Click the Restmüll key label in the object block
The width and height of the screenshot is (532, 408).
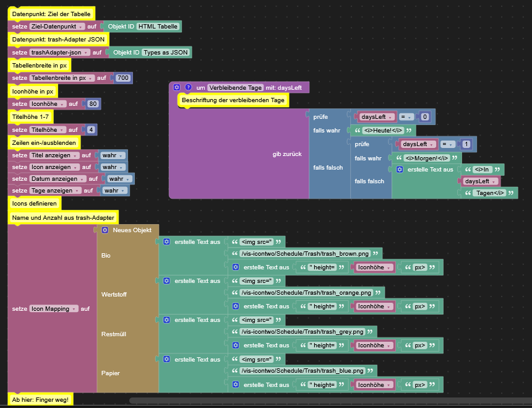[x=114, y=334]
